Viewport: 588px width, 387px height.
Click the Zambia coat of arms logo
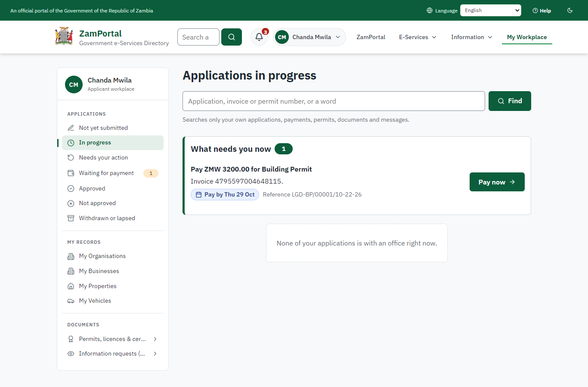pos(64,37)
